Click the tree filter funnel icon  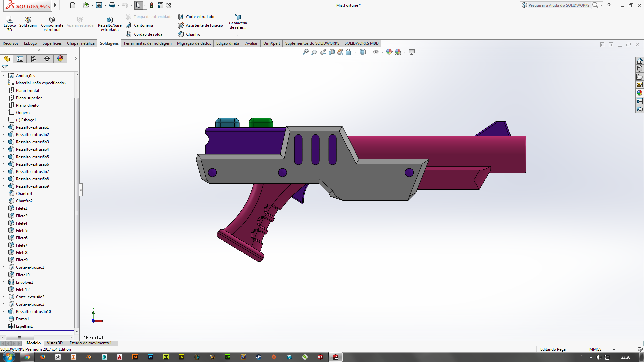coord(5,68)
